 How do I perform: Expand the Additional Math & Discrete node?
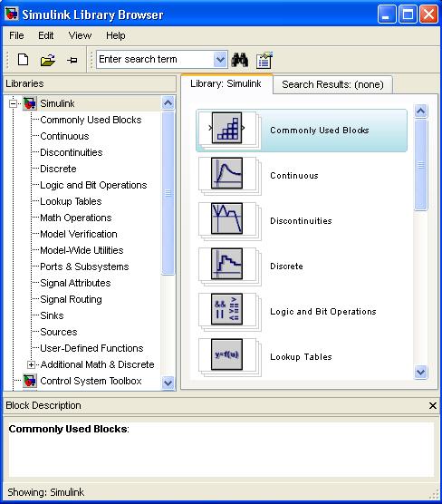(31, 364)
